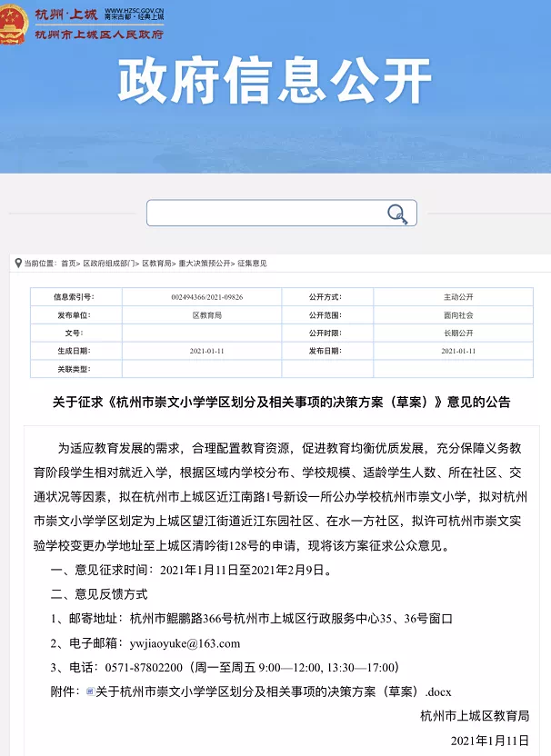This screenshot has height=756, width=551.
Task: Select 征集意见 at breadcrumb end
Action: click(x=253, y=264)
